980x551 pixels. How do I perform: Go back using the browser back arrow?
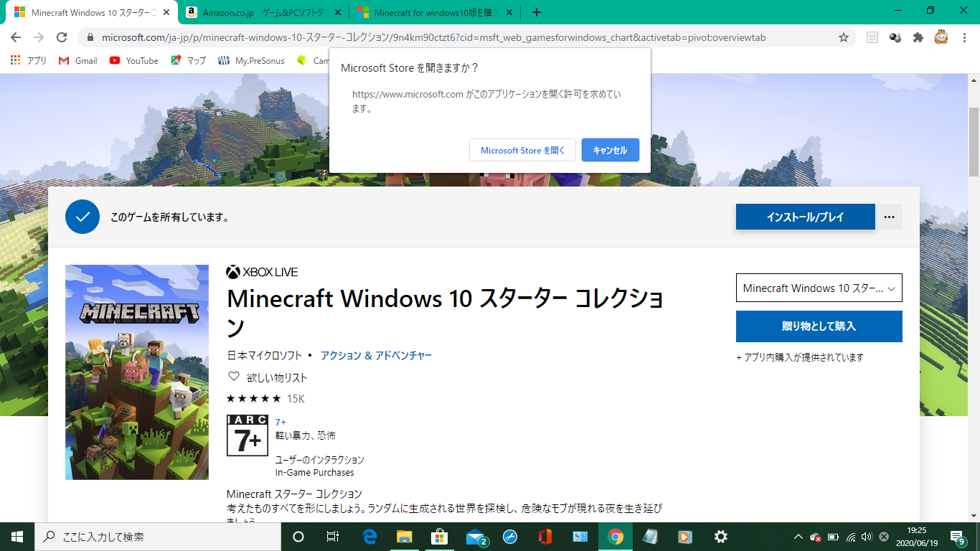pos(16,37)
